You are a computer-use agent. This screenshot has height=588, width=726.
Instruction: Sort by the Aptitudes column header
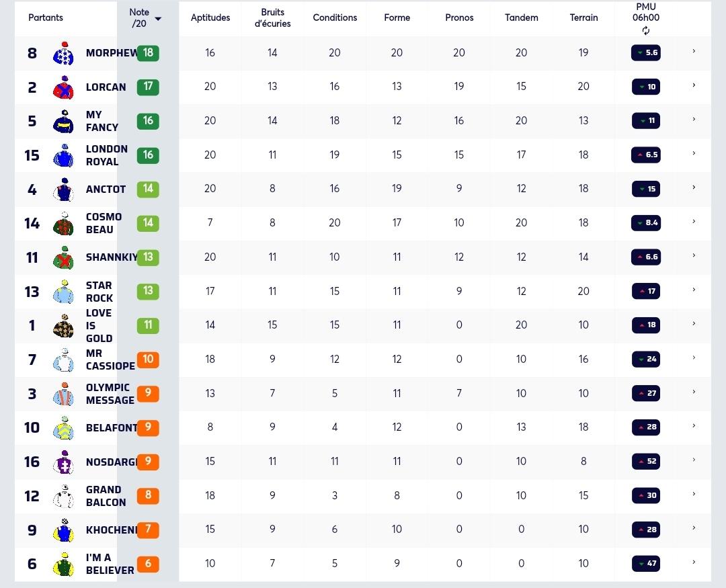click(x=210, y=17)
